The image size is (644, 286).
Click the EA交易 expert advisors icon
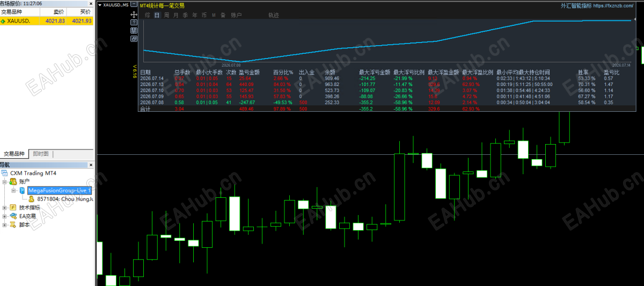point(13,216)
